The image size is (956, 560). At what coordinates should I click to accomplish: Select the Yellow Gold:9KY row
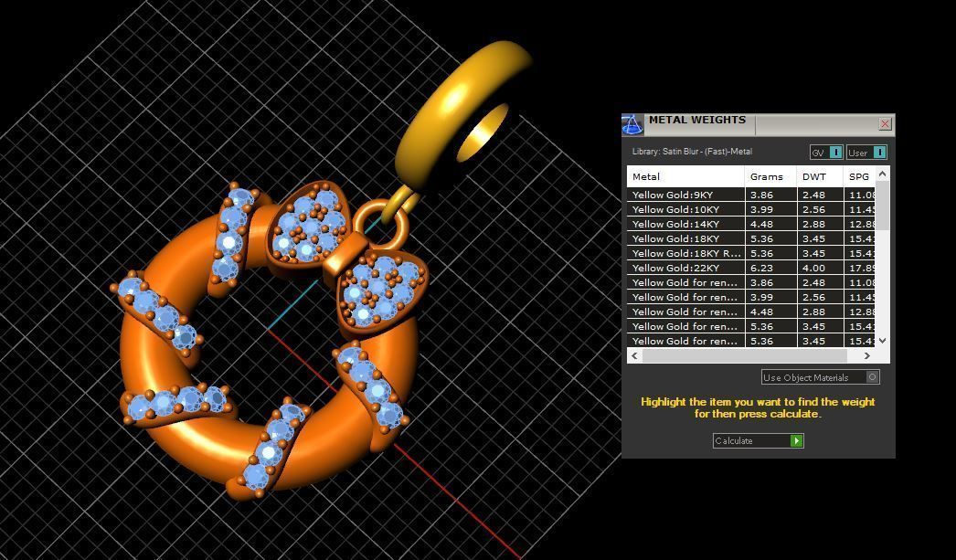pos(751,195)
